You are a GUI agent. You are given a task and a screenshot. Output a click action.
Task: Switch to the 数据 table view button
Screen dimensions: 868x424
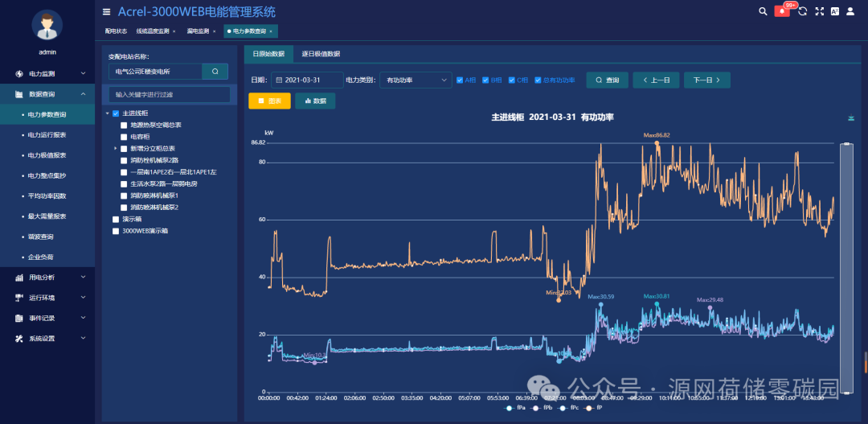(x=315, y=101)
